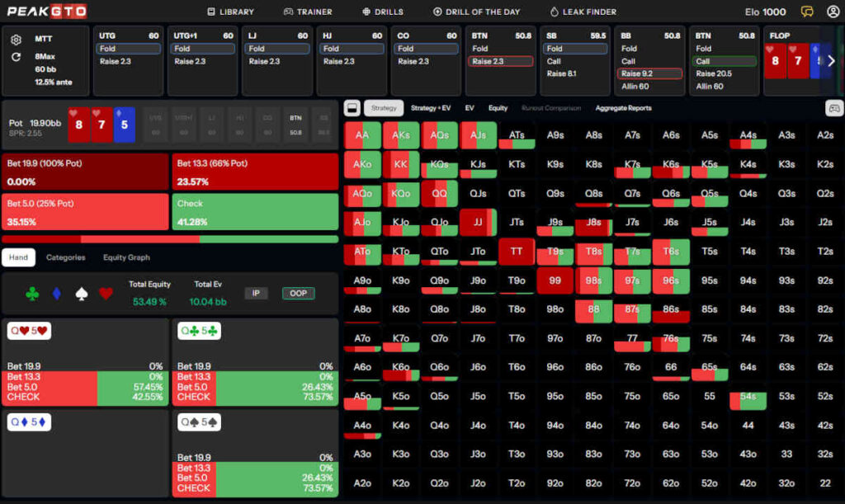Switch to the Equity Graph tab

click(126, 257)
